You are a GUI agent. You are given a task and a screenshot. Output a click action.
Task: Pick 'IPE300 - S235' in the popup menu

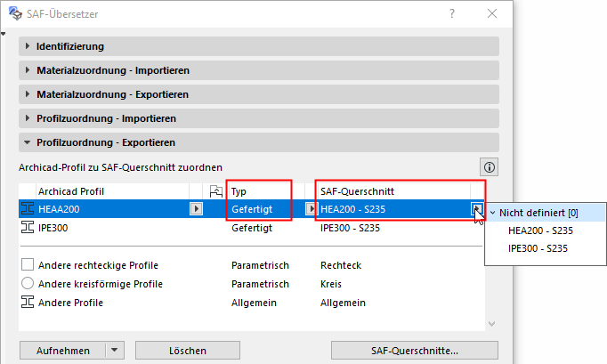click(539, 247)
